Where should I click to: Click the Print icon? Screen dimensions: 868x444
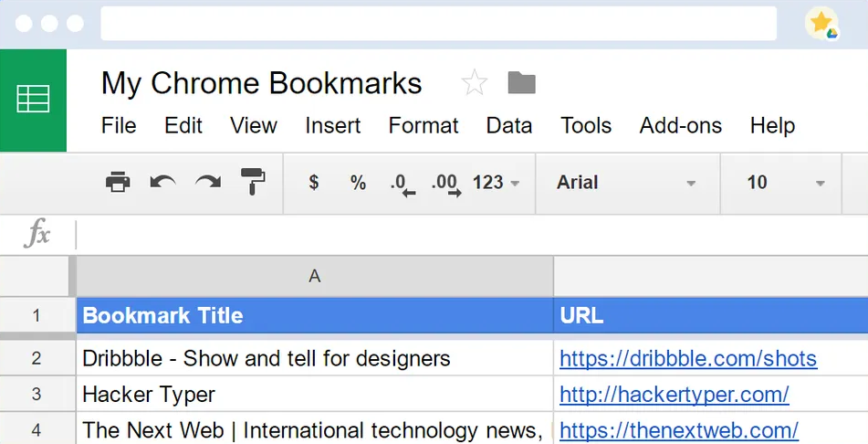point(118,182)
